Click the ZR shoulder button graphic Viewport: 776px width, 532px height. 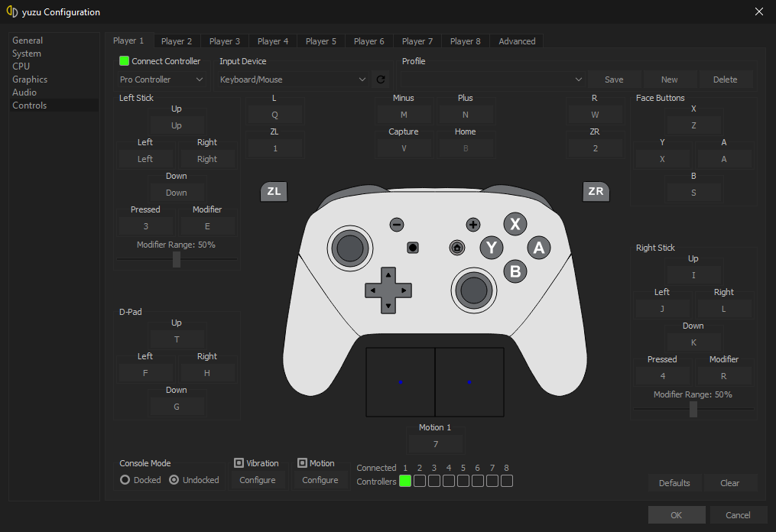[x=596, y=192]
